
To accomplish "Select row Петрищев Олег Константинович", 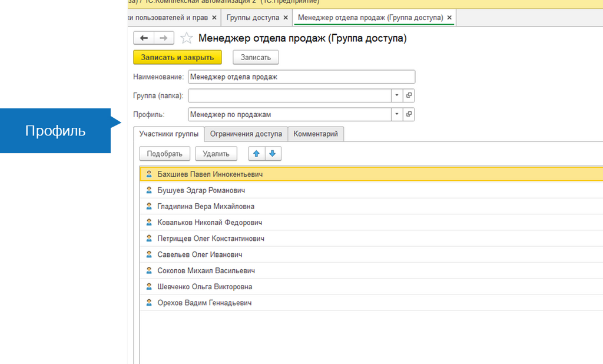I will pyautogui.click(x=372, y=238).
